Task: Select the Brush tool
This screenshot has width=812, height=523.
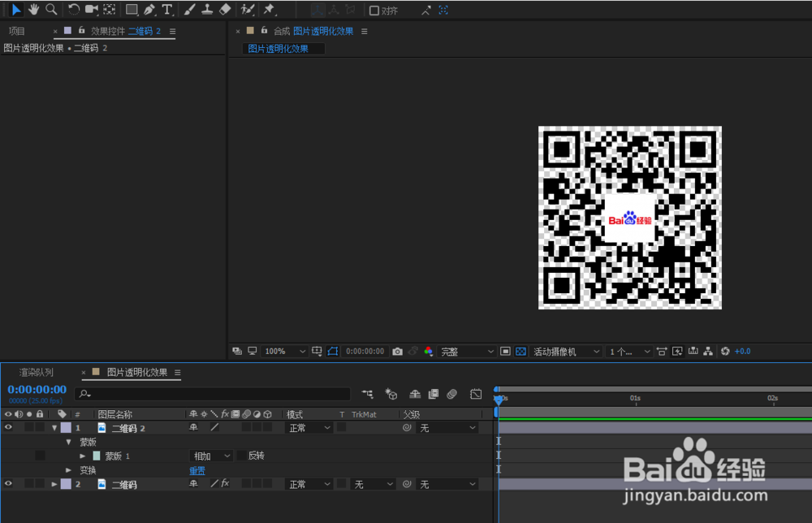Action: point(189,9)
